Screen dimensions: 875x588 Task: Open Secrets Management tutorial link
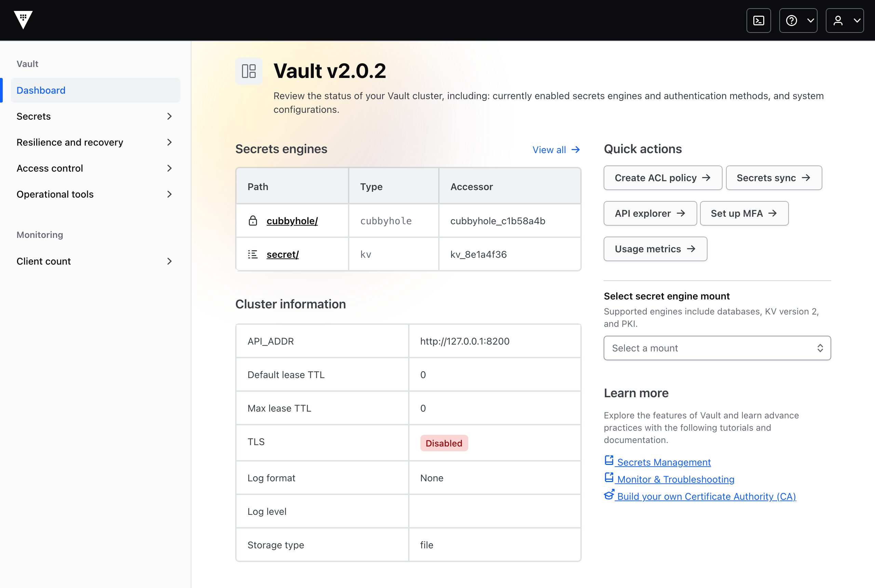point(663,463)
